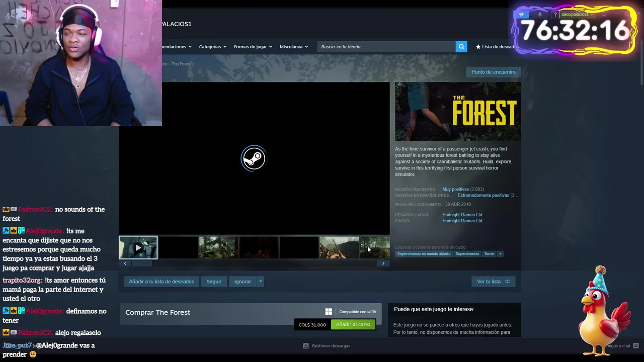Open editor Endnight Games Ltd link
The width and height of the screenshot is (644, 362).
point(462,221)
